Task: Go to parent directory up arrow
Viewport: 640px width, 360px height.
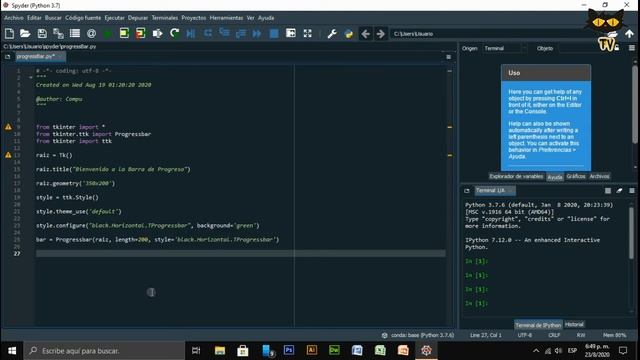Action: click(629, 34)
